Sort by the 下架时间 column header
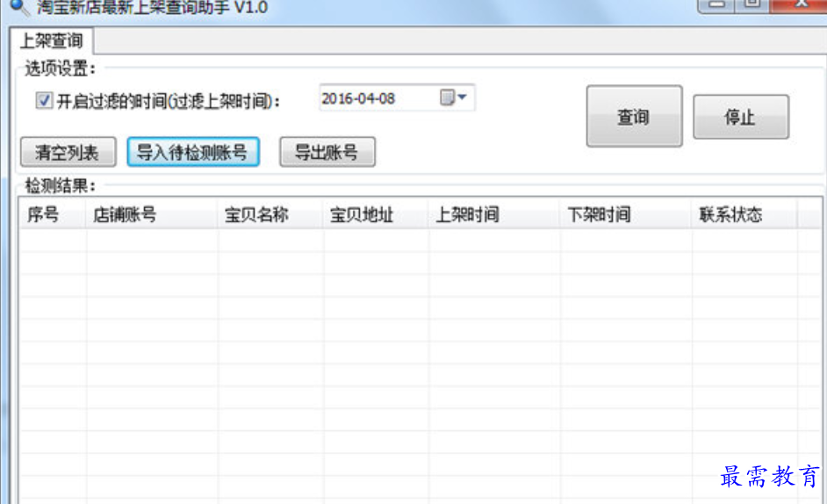Viewport: 827px width, 504px height. (x=626, y=214)
